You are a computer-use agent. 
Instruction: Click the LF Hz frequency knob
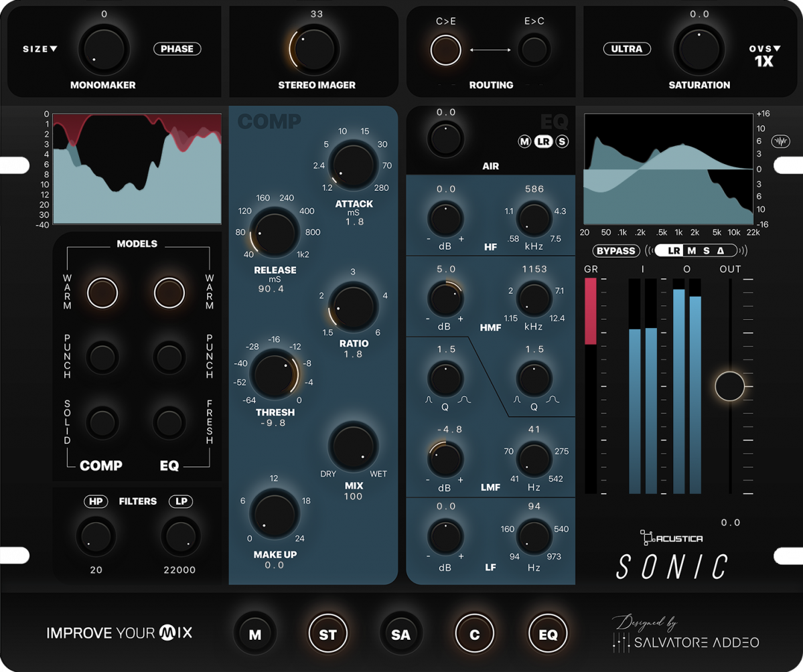534,536
